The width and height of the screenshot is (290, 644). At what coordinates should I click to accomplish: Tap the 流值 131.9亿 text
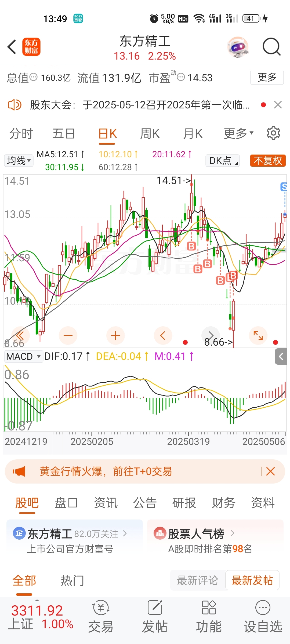[109, 78]
